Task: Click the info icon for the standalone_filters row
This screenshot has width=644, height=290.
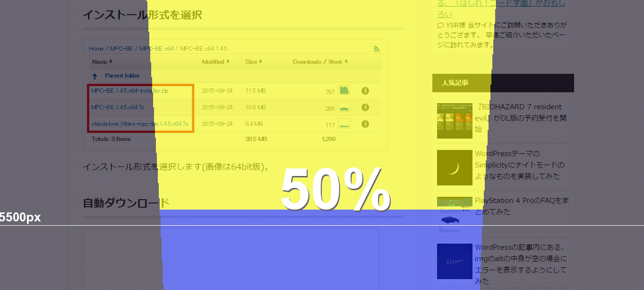Action: pos(365,124)
